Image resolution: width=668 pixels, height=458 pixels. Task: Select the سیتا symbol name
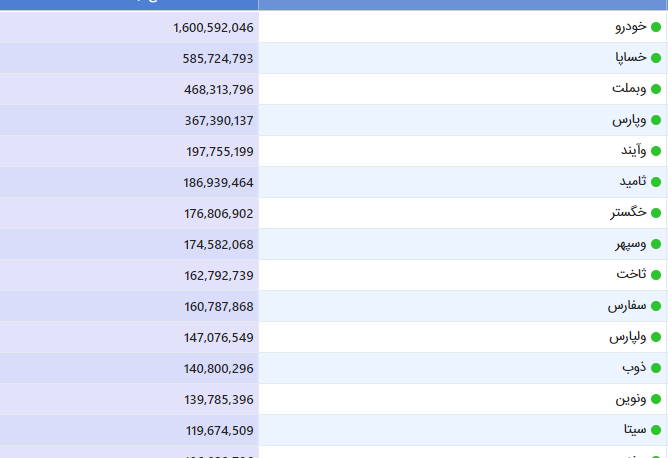coord(635,429)
